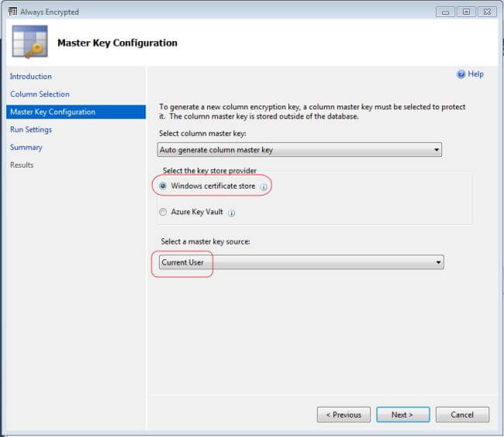
Task: Go to the Run Settings step
Action: click(31, 130)
